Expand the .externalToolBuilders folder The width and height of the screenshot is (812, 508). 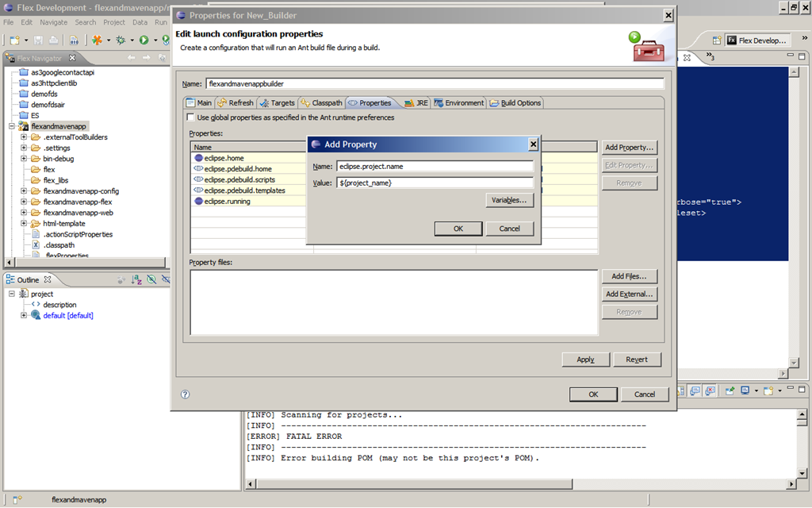click(x=24, y=137)
